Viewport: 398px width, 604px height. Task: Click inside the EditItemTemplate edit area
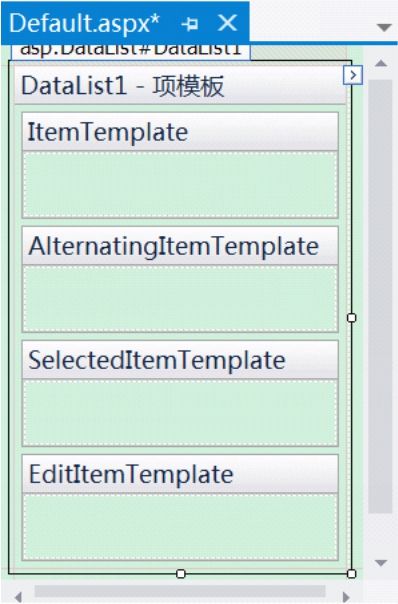click(x=180, y=527)
